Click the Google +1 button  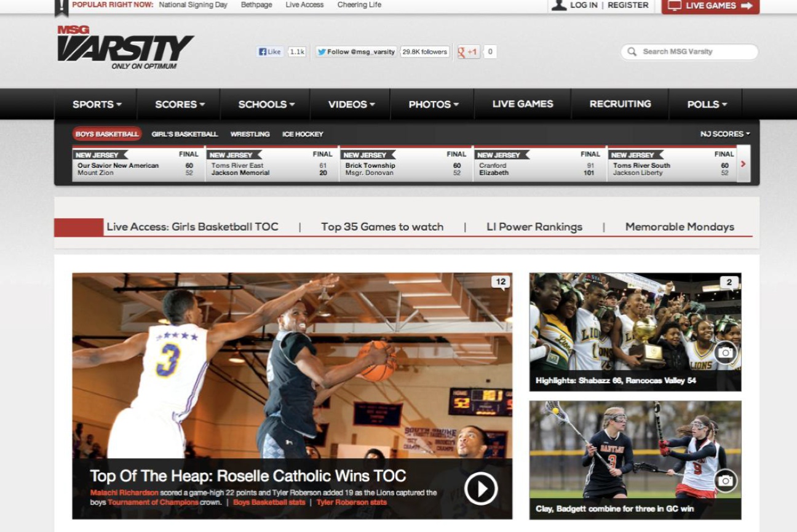[x=467, y=52]
